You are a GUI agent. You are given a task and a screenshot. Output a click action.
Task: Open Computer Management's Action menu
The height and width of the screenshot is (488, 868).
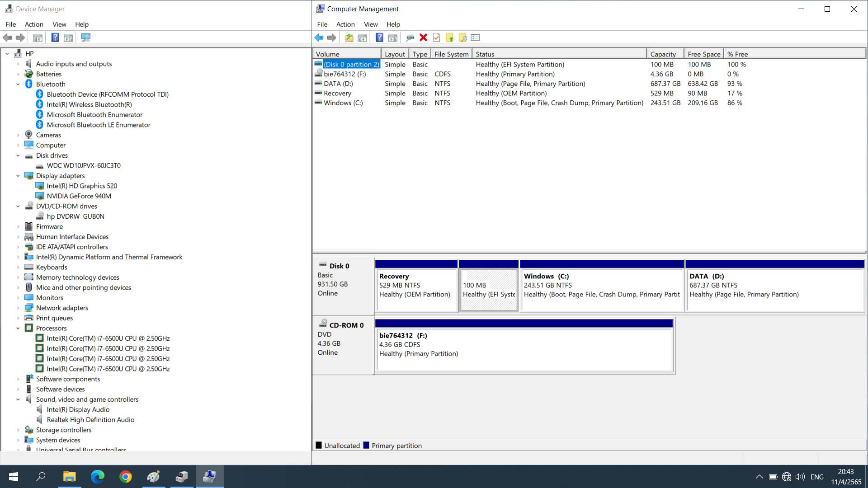click(345, 24)
